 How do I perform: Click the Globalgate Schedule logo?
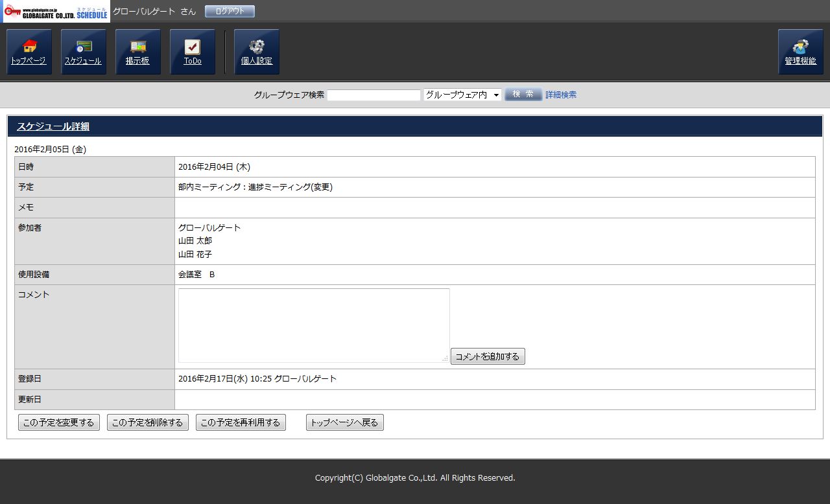pos(56,12)
